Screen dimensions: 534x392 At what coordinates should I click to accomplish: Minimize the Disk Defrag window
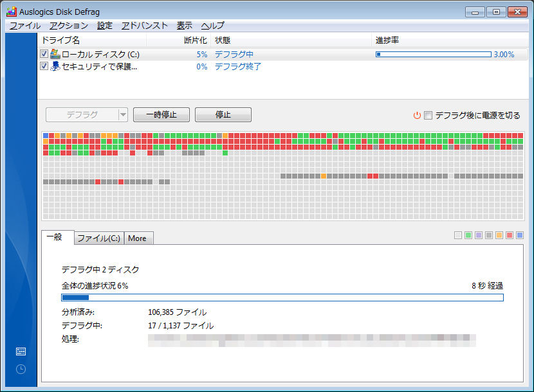tap(475, 12)
